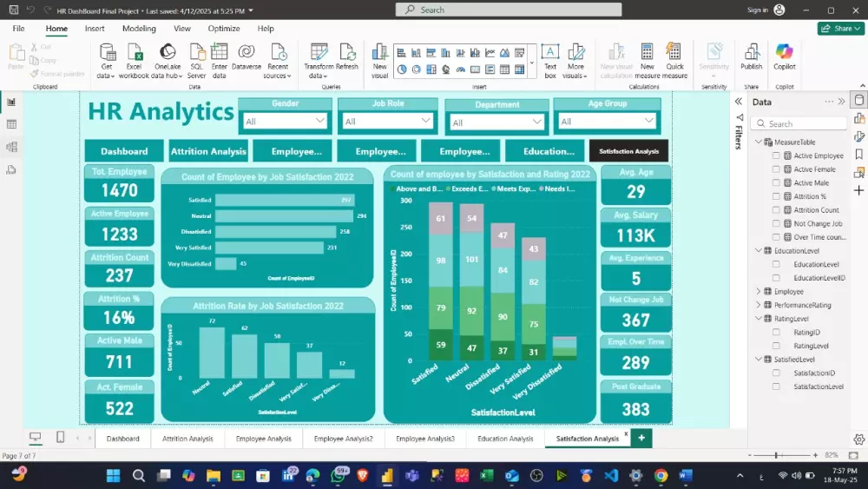Check the Not Change Job measure

coord(776,224)
